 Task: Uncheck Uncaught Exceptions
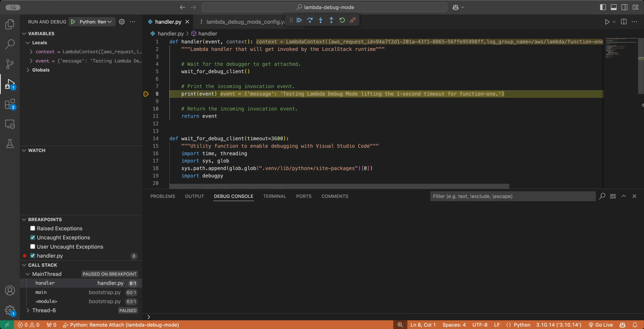[x=32, y=237]
